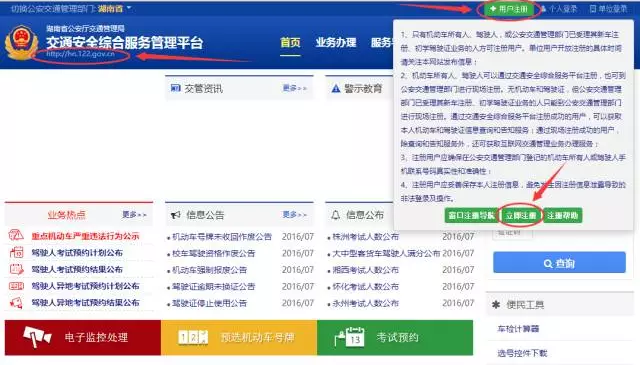Viewport: 640px width, 365px height.
Task: Click calendar icon beside 驾驶人考试预约计划公布
Action: (16, 252)
